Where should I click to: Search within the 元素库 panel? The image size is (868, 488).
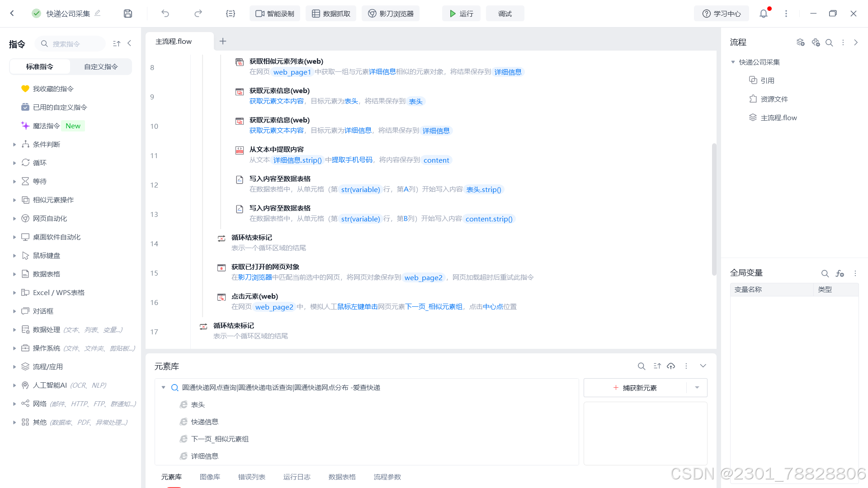pos(641,366)
